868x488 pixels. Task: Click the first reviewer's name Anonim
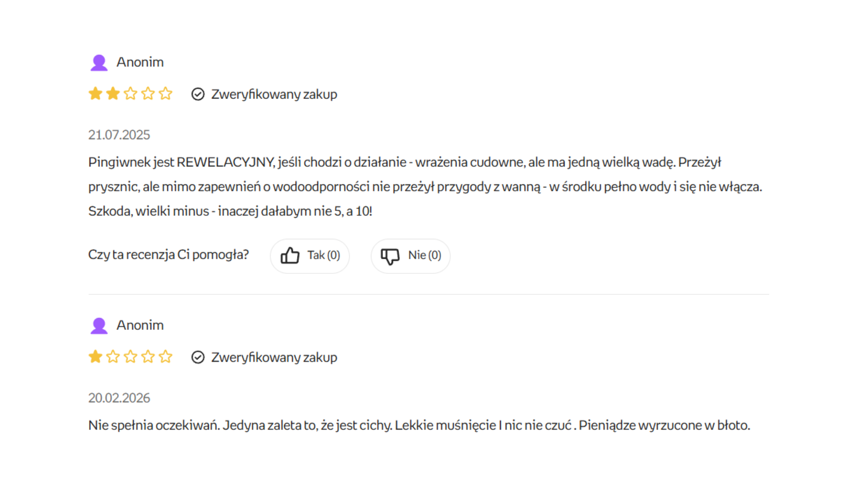140,62
